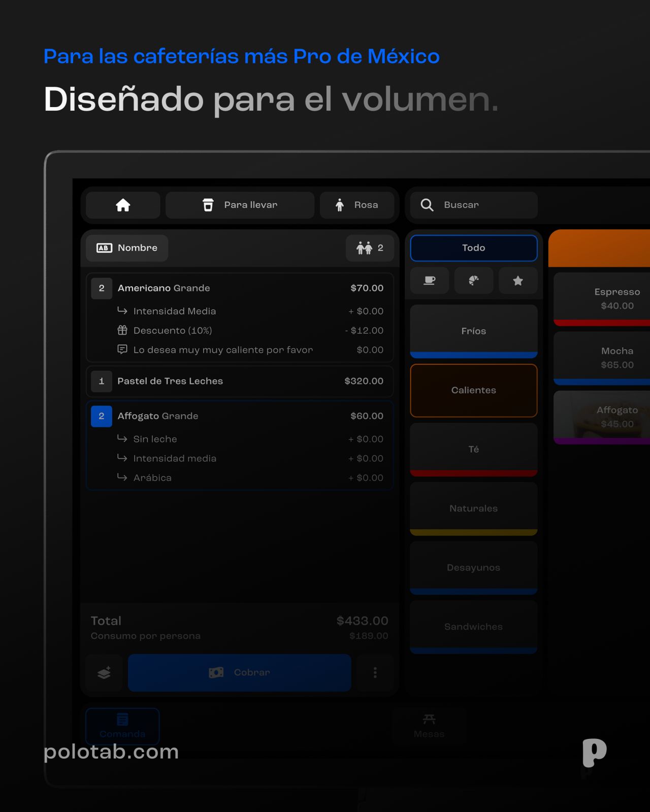This screenshot has height=812, width=650.
Task: Filter by the croissant food icon
Action: 474,281
